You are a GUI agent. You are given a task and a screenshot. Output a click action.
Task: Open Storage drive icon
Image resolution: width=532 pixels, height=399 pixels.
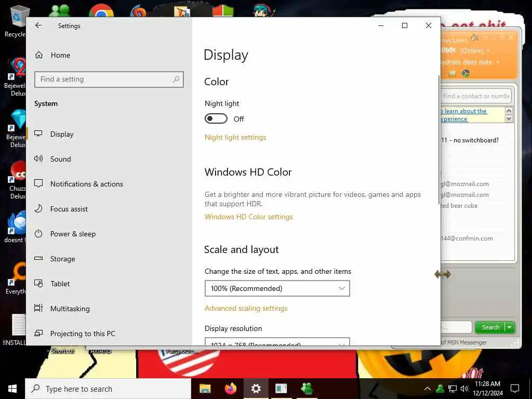click(38, 258)
